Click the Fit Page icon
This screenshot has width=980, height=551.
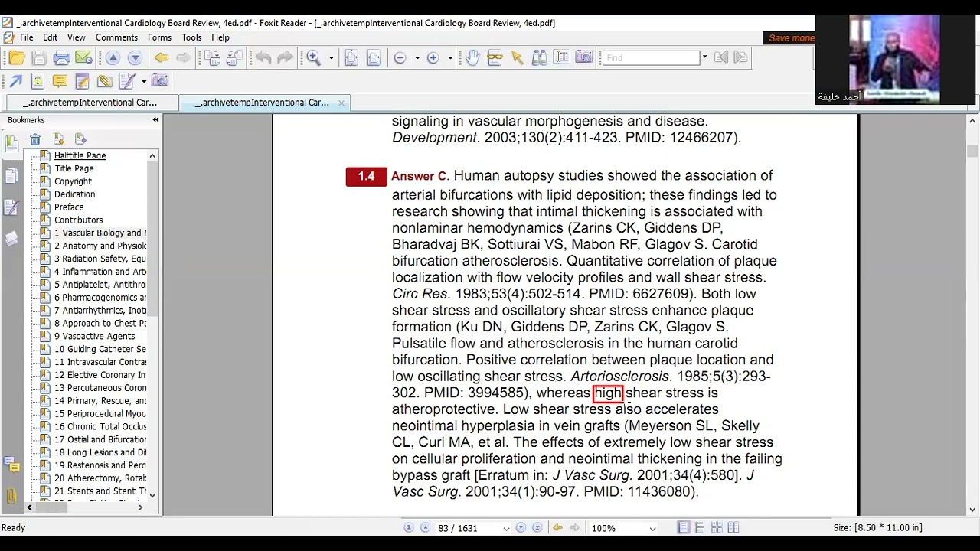(351, 58)
